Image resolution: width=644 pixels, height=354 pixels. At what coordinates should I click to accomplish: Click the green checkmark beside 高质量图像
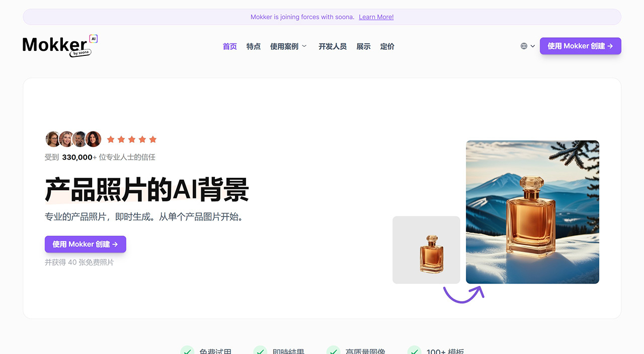point(333,350)
